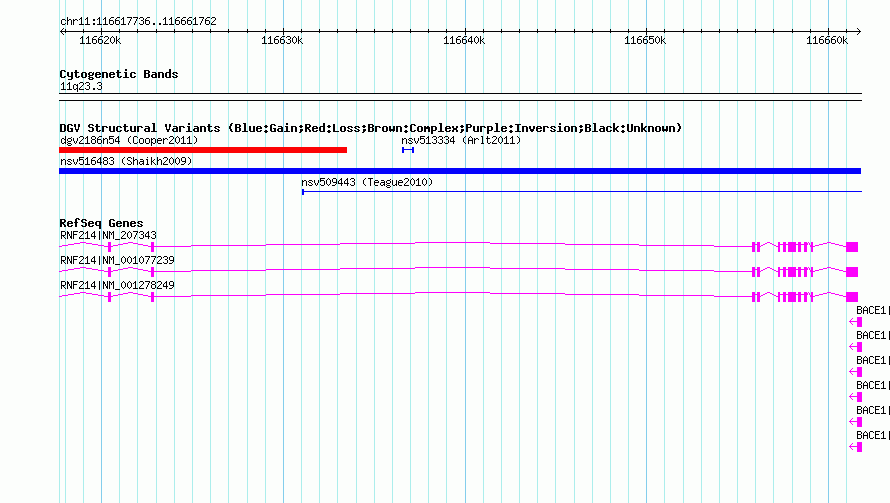Click the chr11:116617736..116661762 coordinate text
Screen dimensions: 890x503
[x=138, y=21]
